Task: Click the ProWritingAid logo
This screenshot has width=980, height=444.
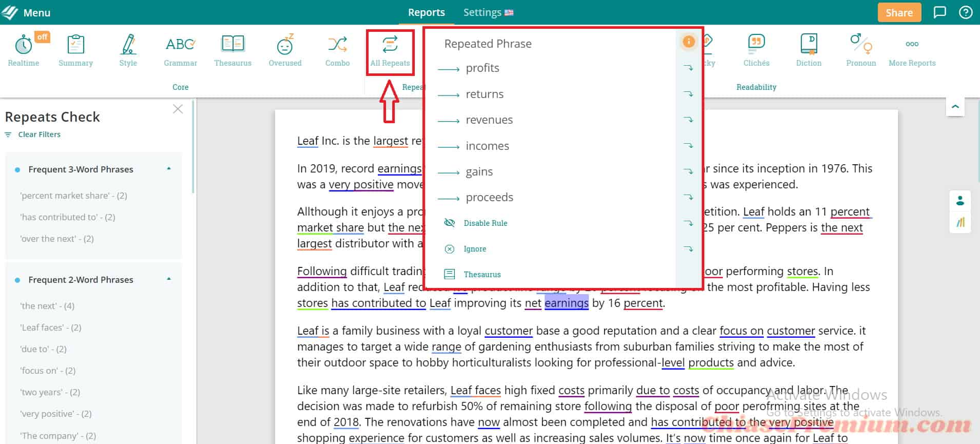Action: point(9,12)
